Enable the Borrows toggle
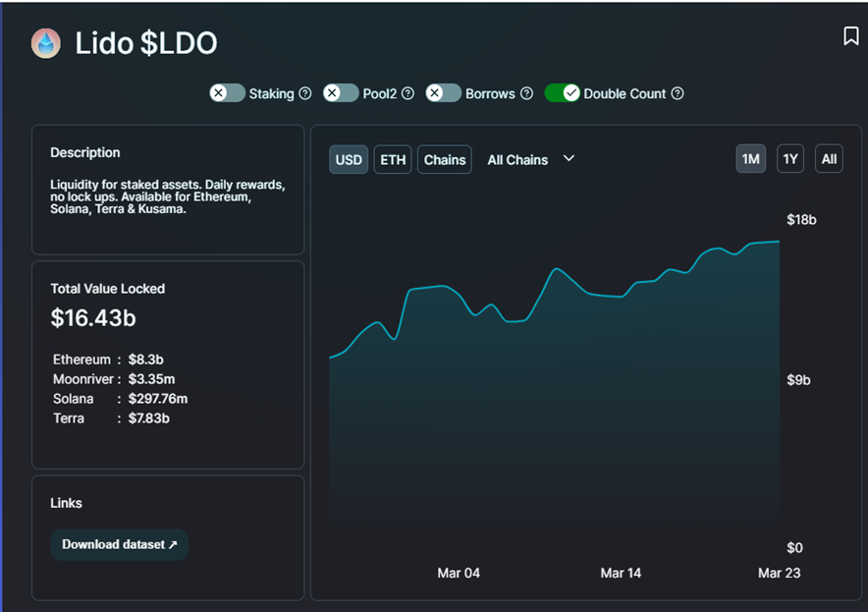The width and height of the screenshot is (868, 612). coord(443,93)
